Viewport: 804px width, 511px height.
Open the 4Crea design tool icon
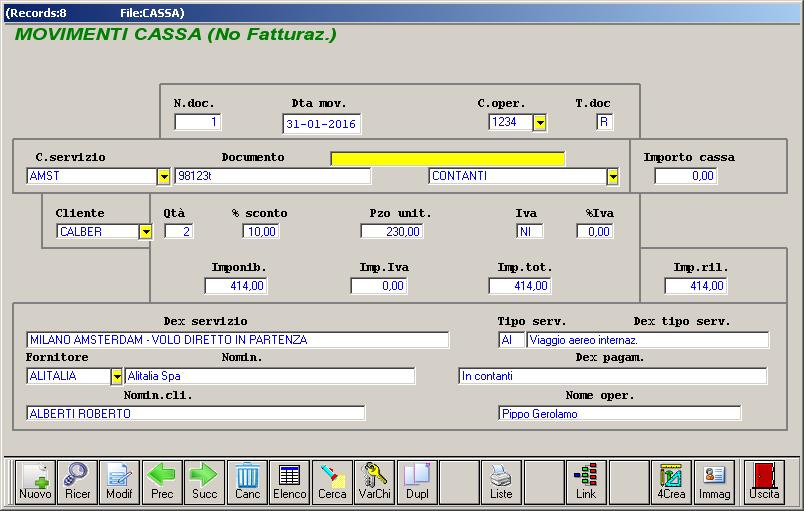(x=671, y=481)
